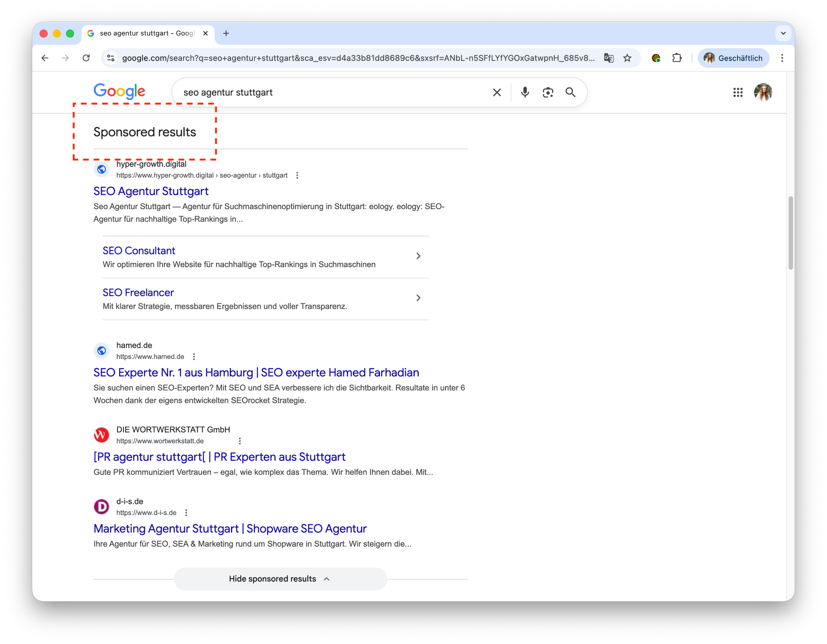827x644 pixels.
Task: Open the SEO Agentur Stuttgart link
Action: pyautogui.click(x=151, y=191)
